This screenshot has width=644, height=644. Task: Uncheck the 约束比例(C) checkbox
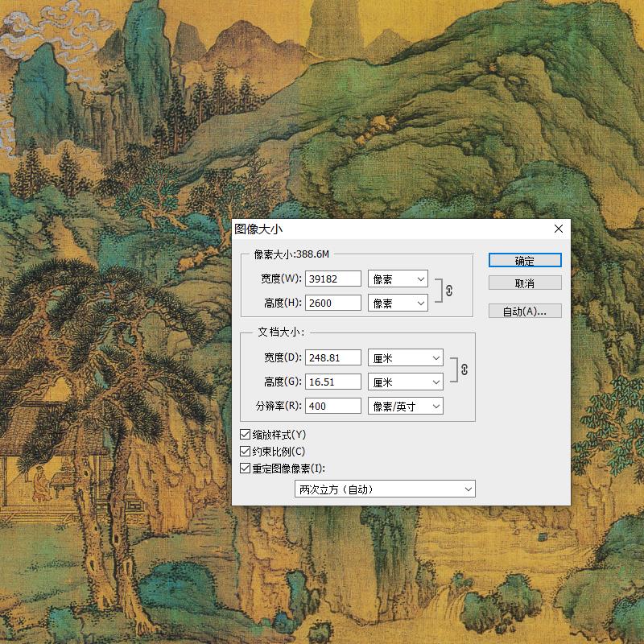(246, 452)
